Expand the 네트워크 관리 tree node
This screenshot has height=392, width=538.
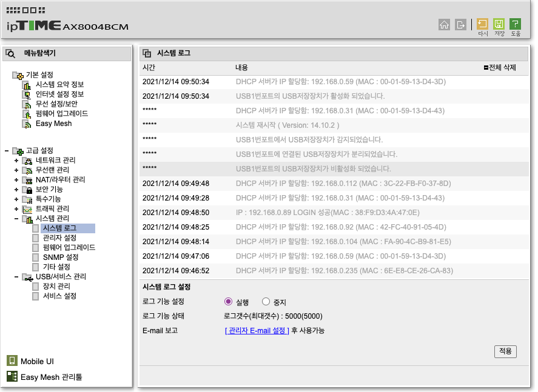(16, 161)
